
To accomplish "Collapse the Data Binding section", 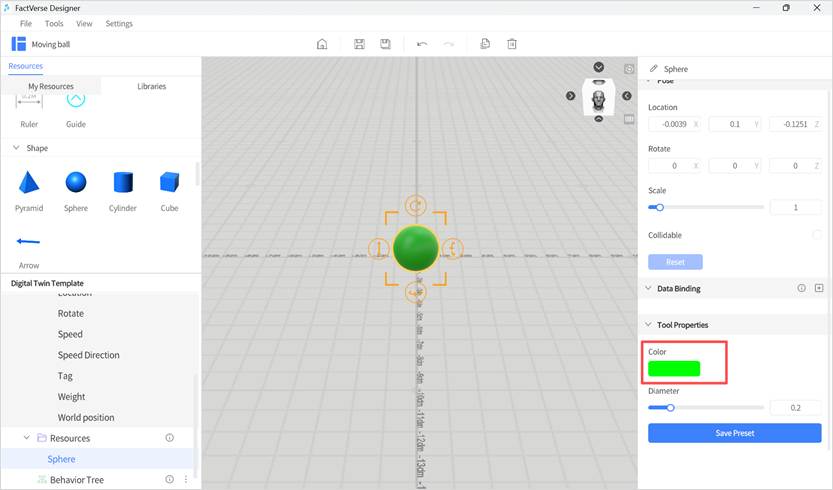I will pos(648,288).
